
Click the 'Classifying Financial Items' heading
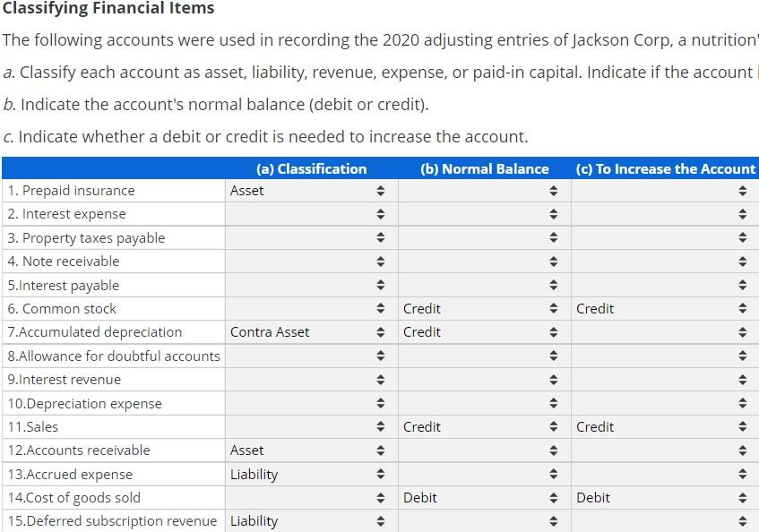pyautogui.click(x=108, y=8)
